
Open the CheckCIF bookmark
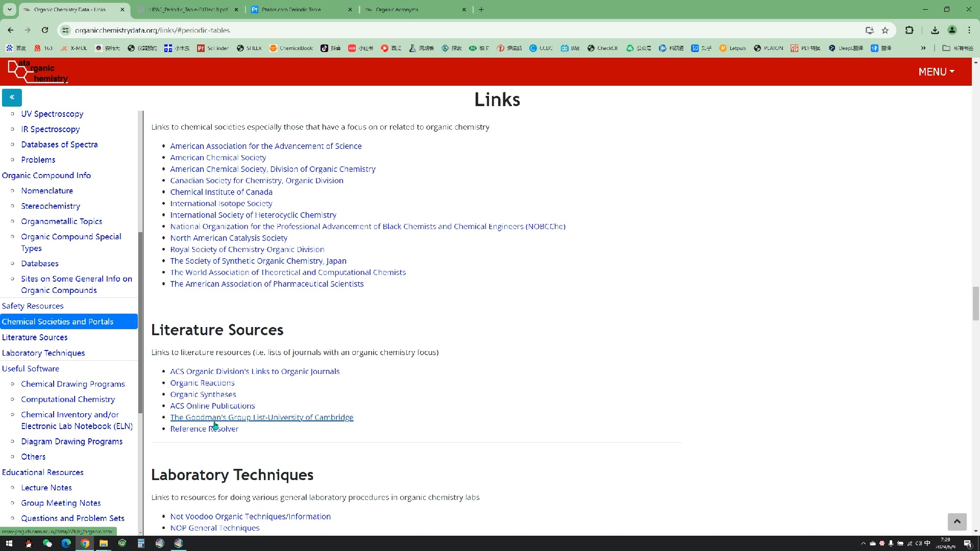pos(602,48)
